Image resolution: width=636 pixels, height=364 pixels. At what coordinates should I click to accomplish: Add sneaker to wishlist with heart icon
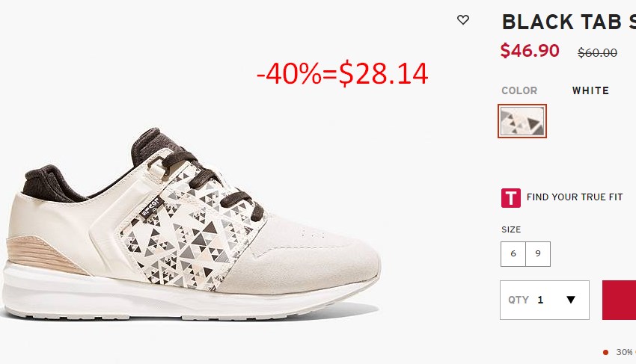[463, 19]
